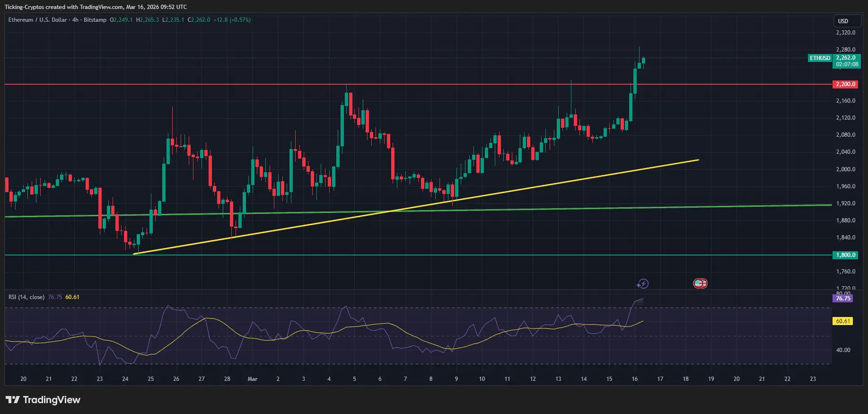Click the Bitstamp exchange label
868x414 pixels.
tap(95, 20)
